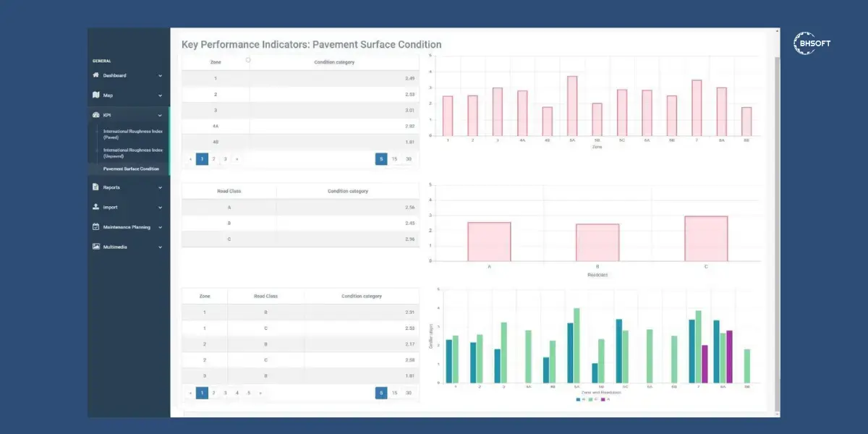
Task: Click the Reports document icon
Action: (95, 187)
